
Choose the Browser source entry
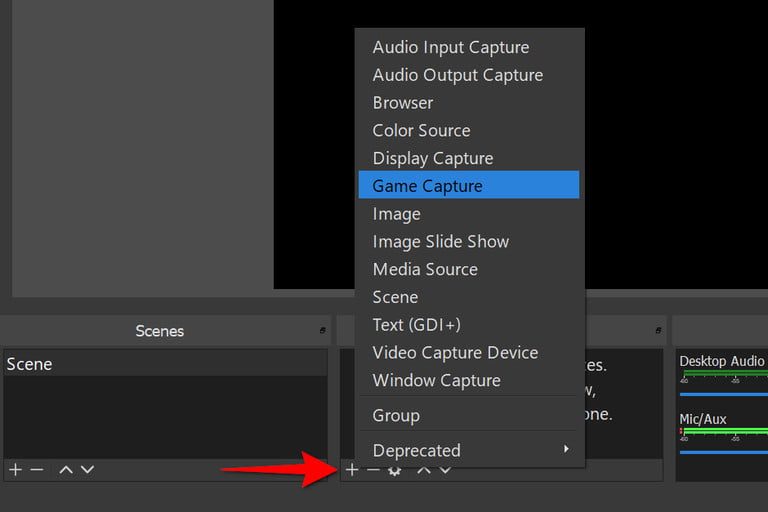[468, 103]
